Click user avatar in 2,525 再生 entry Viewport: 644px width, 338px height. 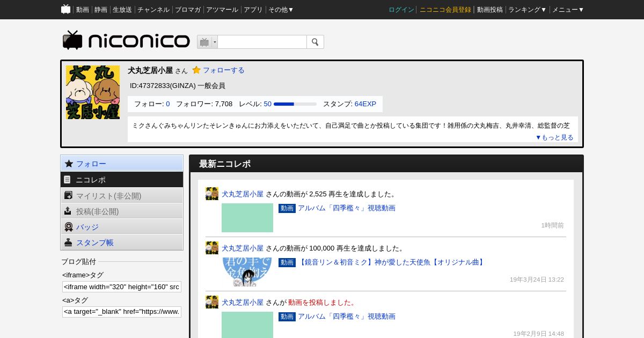(x=212, y=194)
